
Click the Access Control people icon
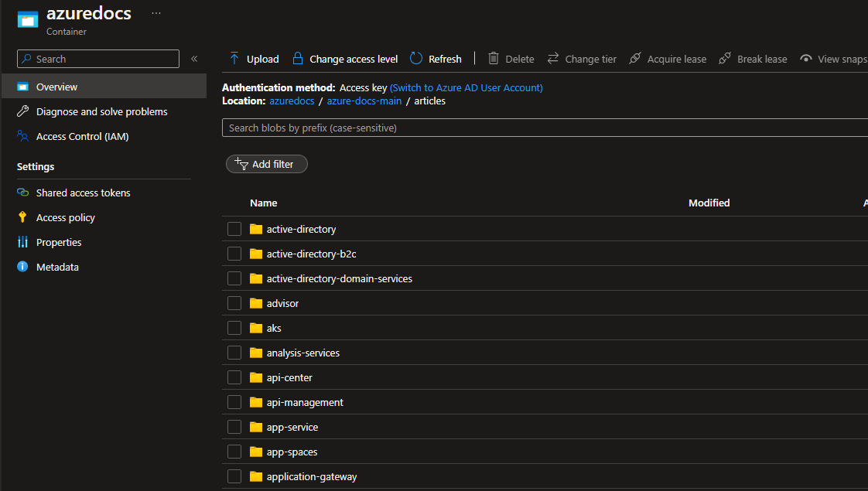(x=22, y=135)
